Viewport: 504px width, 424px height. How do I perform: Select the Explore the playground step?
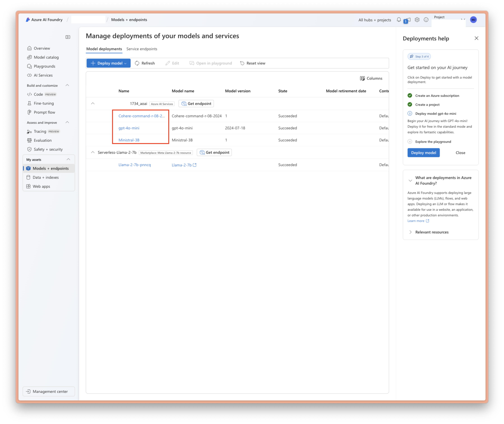pyautogui.click(x=429, y=142)
